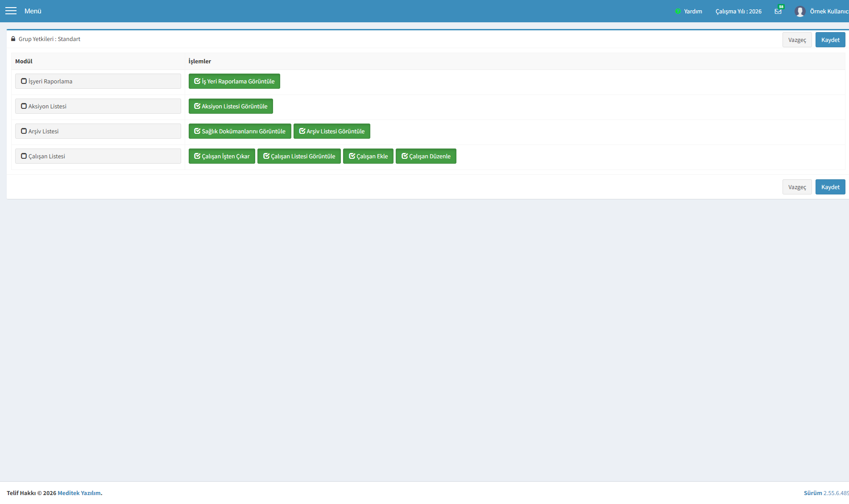
Task: Click the green Yardım help icon
Action: click(678, 11)
